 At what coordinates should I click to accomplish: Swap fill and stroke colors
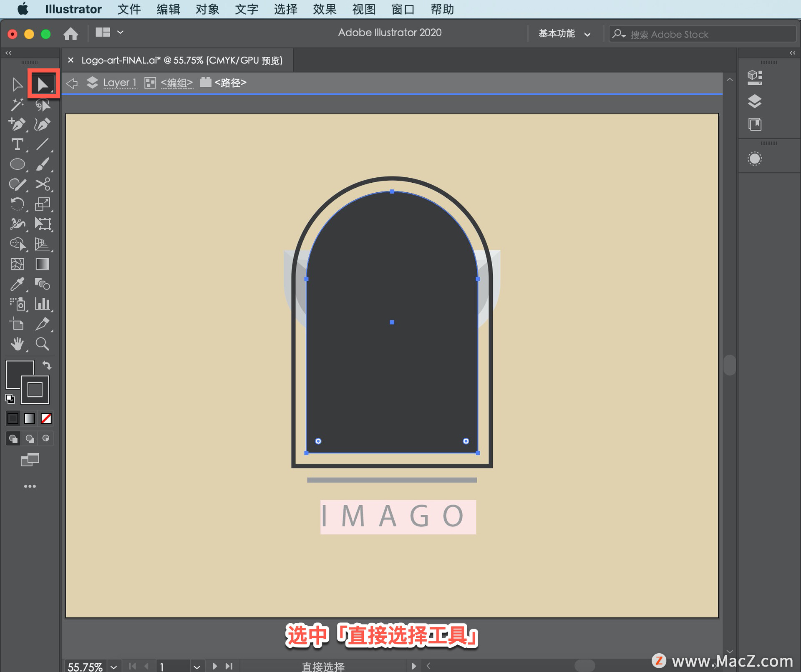[x=47, y=366]
